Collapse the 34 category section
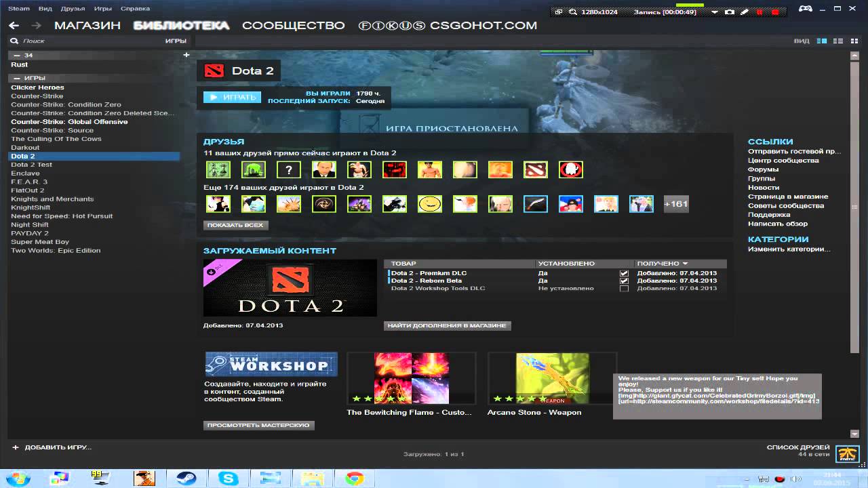 (17, 55)
